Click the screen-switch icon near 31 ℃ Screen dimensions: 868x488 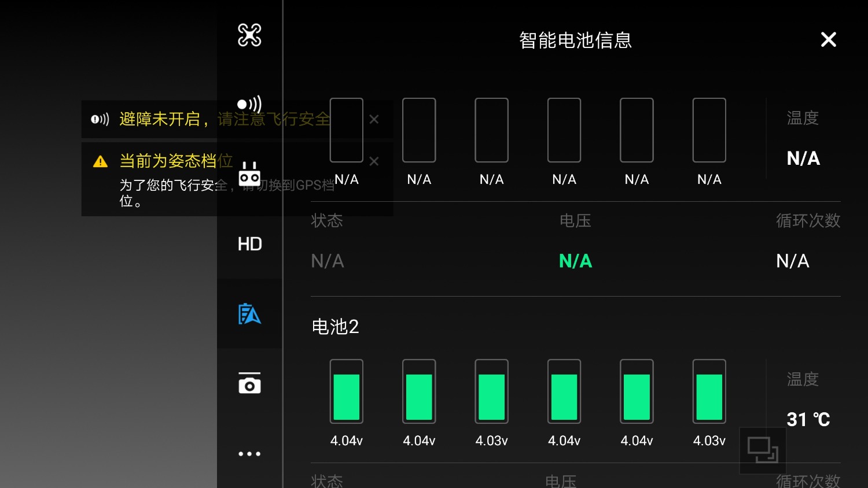click(763, 450)
